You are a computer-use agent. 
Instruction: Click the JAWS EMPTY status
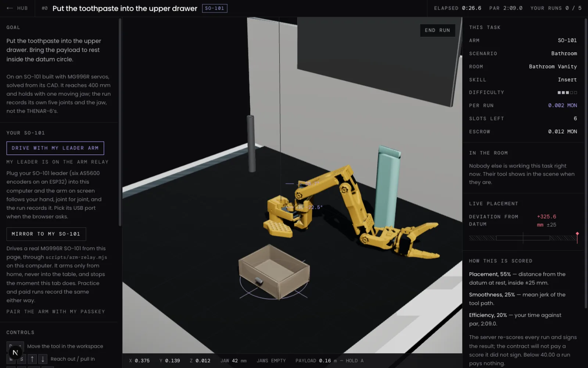pos(271,361)
